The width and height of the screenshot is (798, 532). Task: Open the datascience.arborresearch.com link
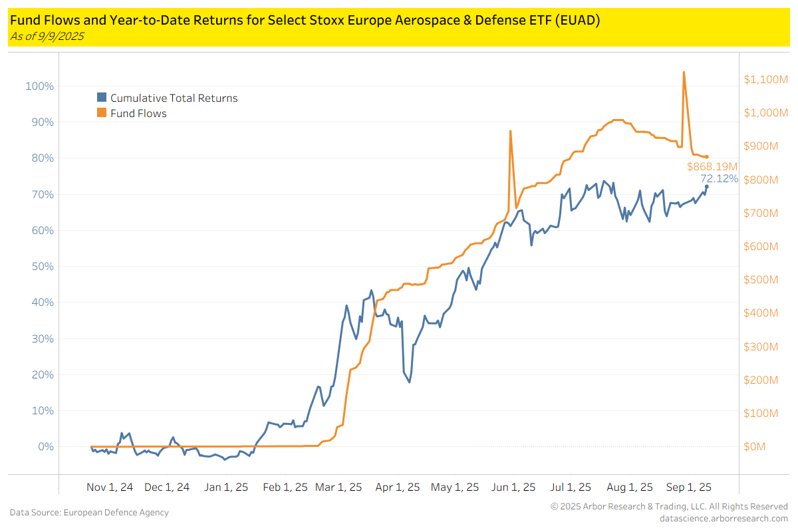(x=724, y=518)
